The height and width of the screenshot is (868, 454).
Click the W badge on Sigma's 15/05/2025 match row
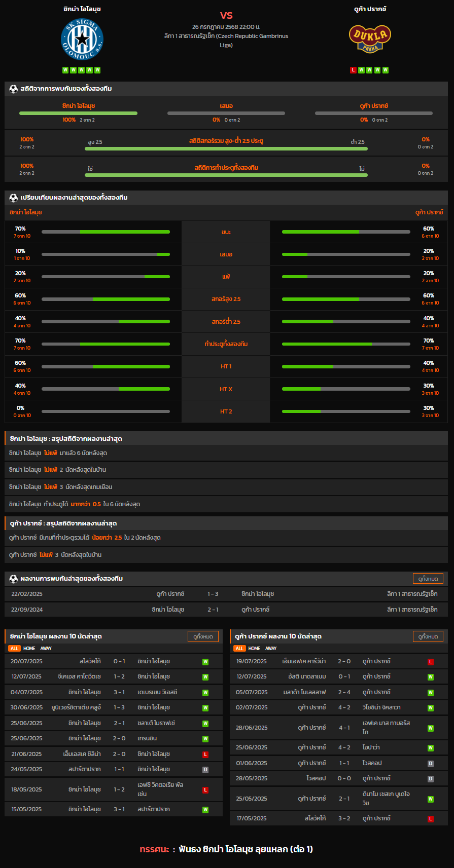point(205,810)
